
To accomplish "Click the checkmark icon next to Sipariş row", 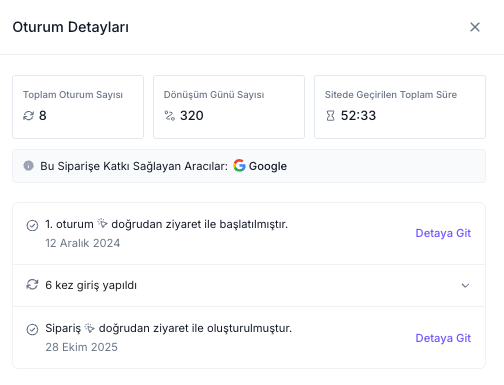I will (x=32, y=330).
